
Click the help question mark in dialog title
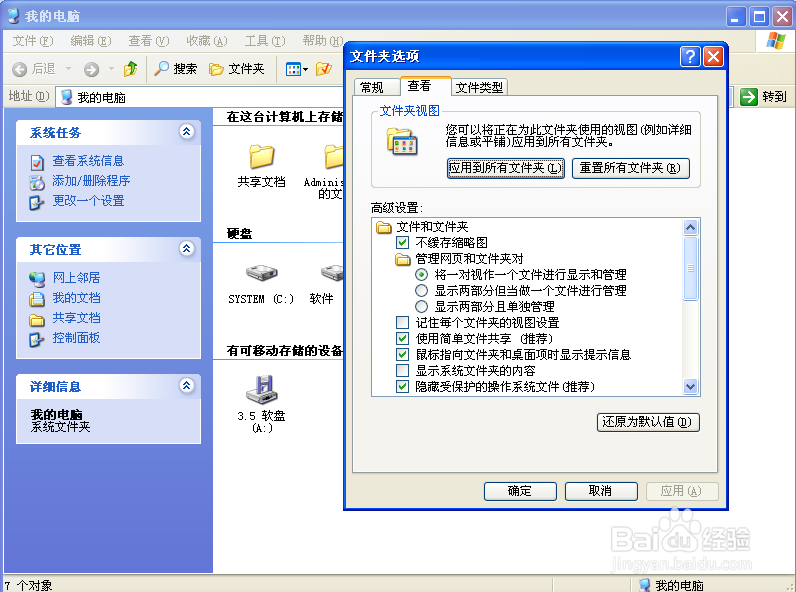pos(689,56)
